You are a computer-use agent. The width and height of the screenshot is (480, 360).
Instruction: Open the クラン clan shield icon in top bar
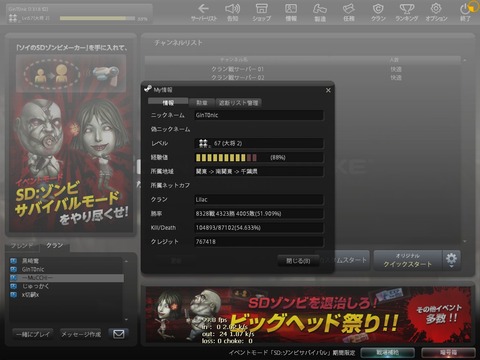(x=378, y=13)
